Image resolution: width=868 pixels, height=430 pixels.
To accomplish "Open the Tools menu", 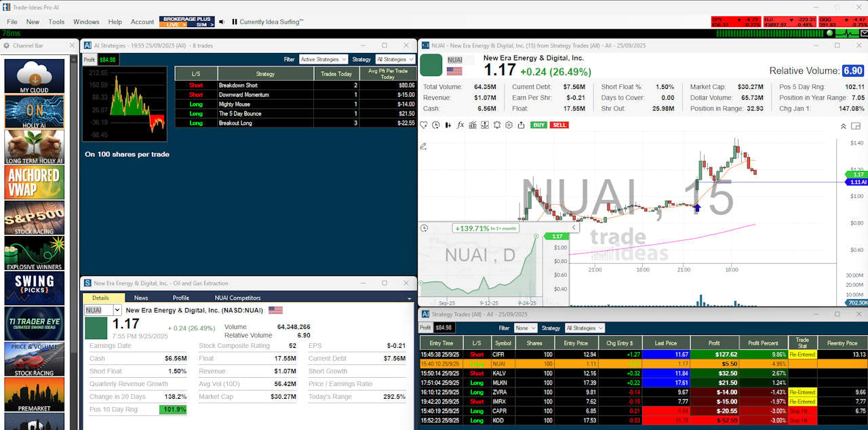I will [x=56, y=22].
